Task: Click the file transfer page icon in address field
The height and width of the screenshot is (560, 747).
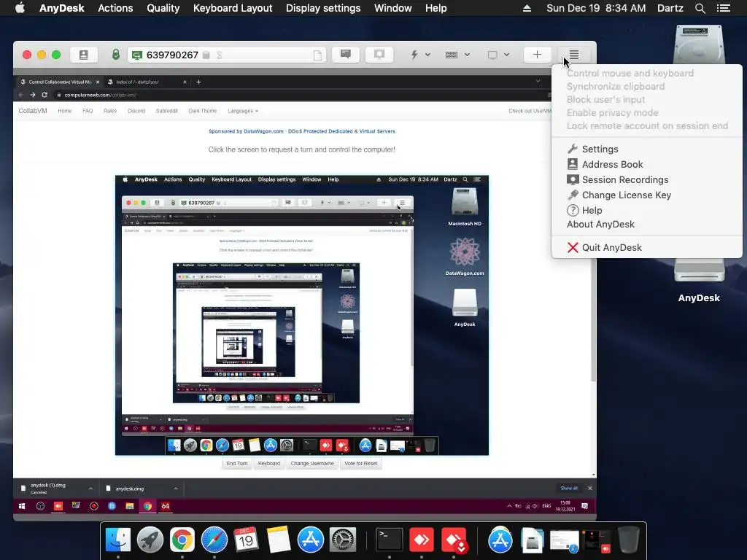Action: click(317, 55)
